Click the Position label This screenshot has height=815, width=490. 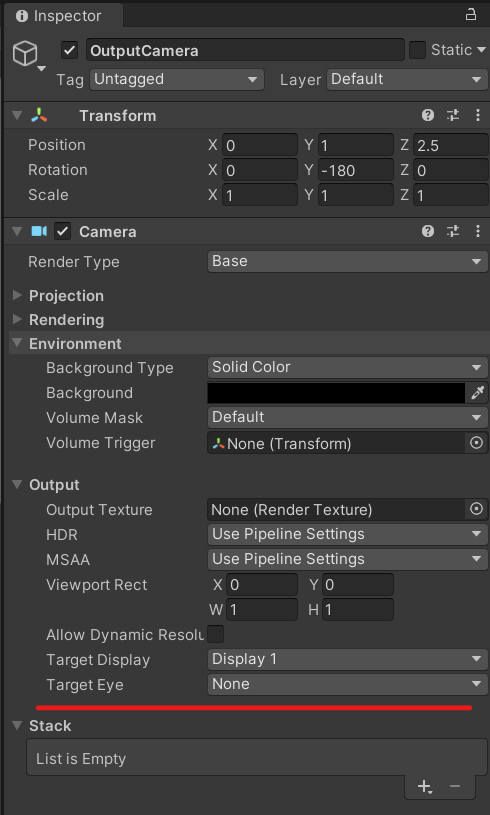[x=57, y=145]
